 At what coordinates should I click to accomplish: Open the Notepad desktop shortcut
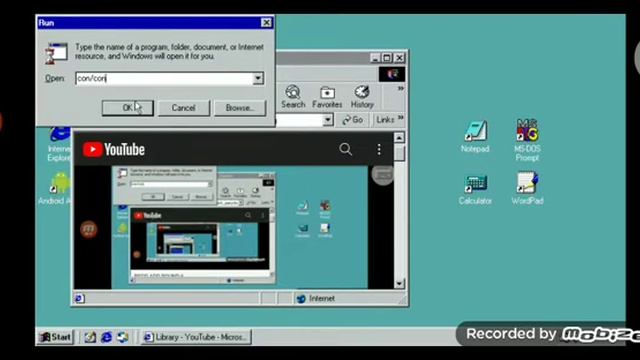point(475,137)
